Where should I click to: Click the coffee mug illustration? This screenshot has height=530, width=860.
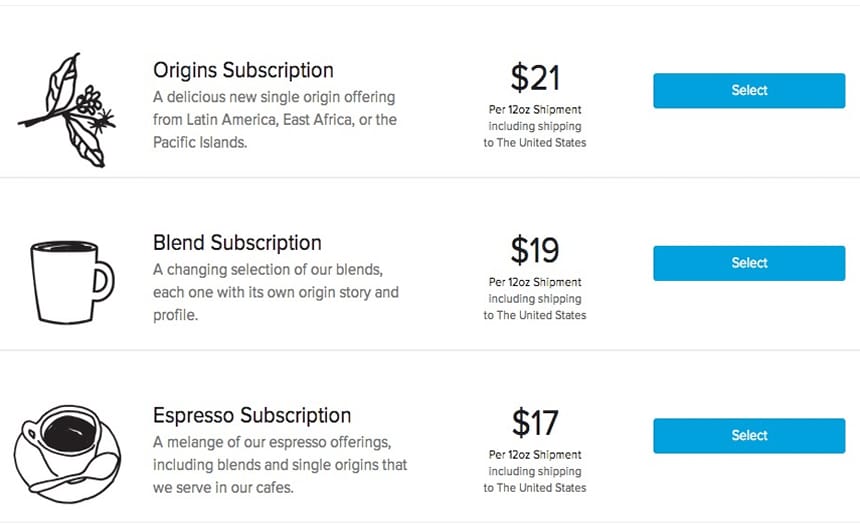72,282
